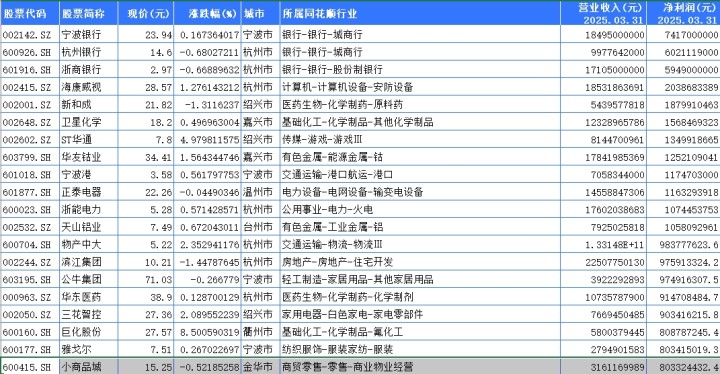The image size is (720, 374).
Task: Click the 巨化股份 name cell
Action: click(89, 332)
